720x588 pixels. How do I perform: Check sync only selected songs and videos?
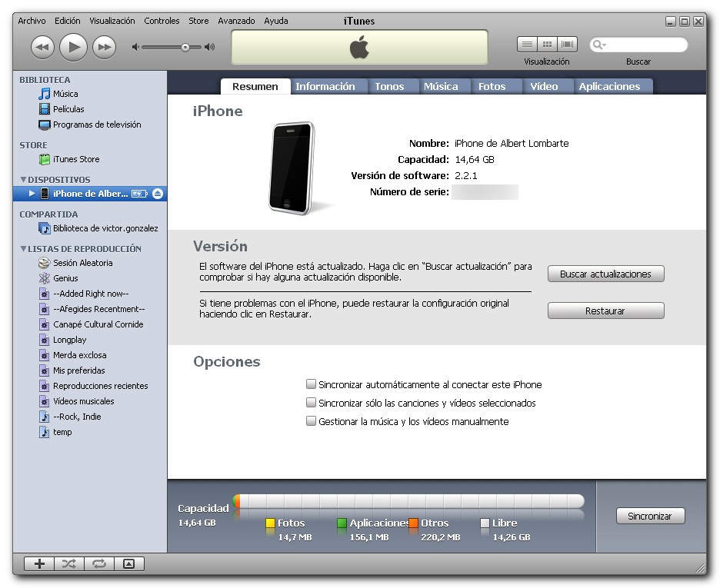[311, 402]
